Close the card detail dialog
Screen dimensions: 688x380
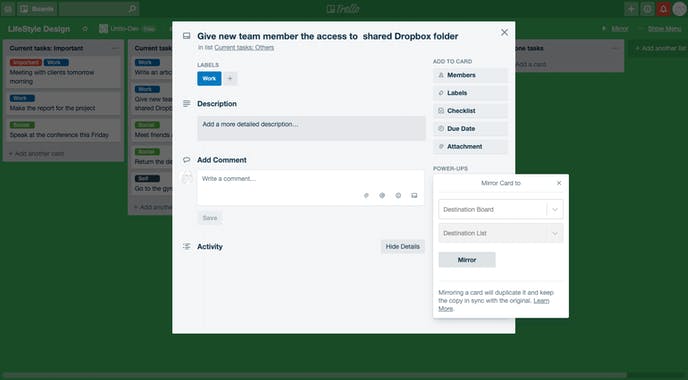(x=505, y=32)
